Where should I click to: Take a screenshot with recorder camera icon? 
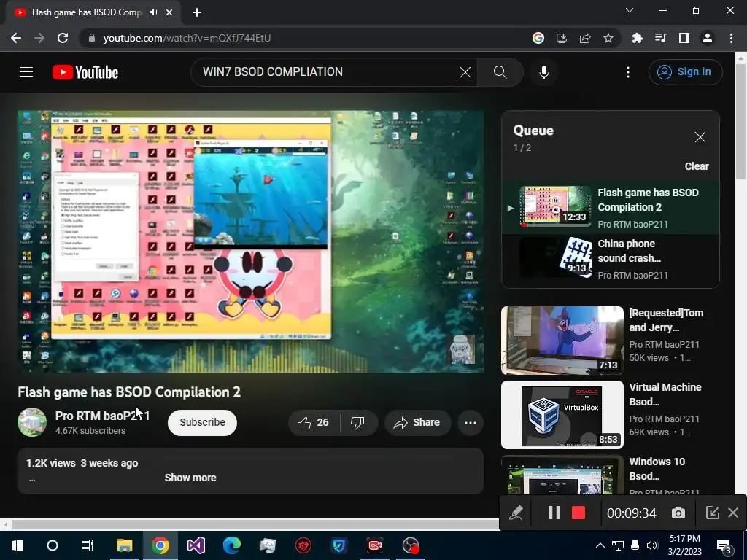point(678,513)
